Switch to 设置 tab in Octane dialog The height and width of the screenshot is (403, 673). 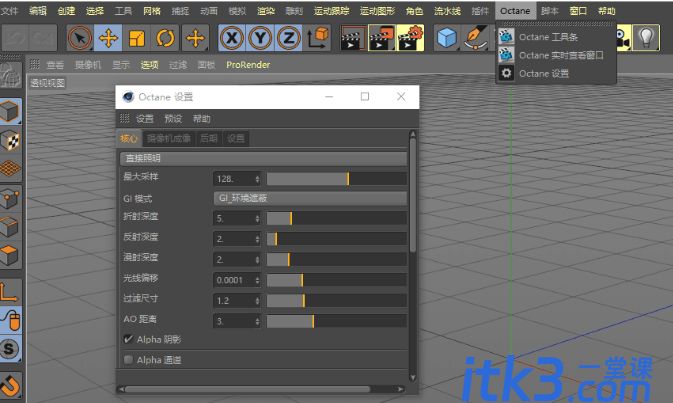click(x=236, y=138)
